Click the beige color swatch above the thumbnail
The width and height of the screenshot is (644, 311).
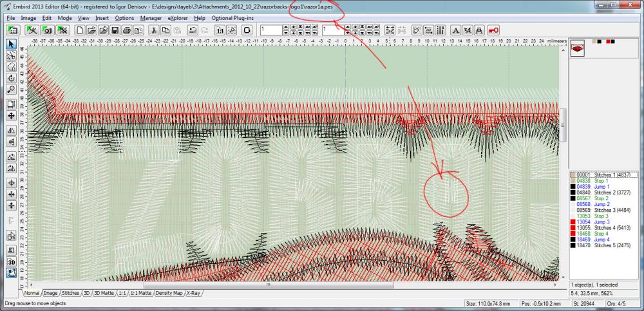[594, 41]
